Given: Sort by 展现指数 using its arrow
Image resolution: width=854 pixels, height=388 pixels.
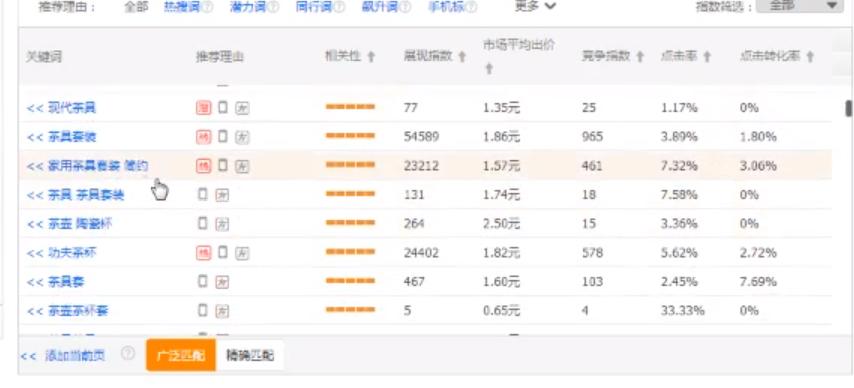Looking at the screenshot, I should point(462,57).
